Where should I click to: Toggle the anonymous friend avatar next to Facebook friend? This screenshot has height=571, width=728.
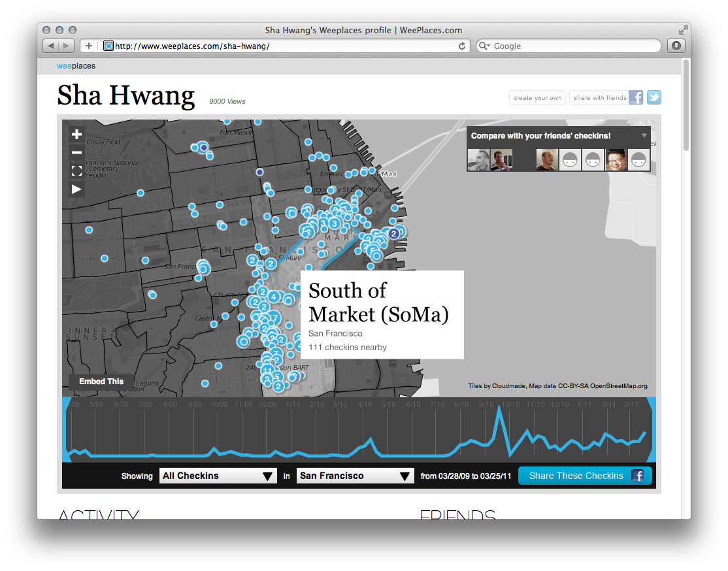coord(638,159)
